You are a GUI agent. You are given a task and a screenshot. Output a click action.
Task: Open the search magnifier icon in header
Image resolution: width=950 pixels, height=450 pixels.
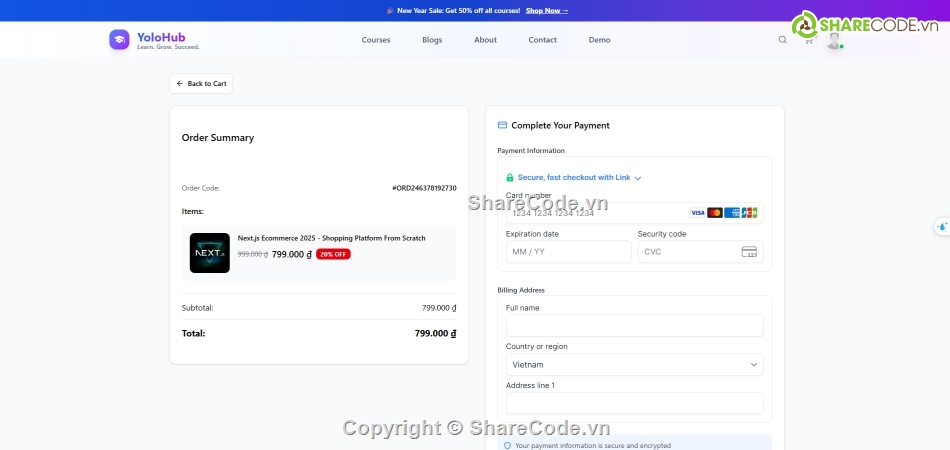pyautogui.click(x=783, y=40)
